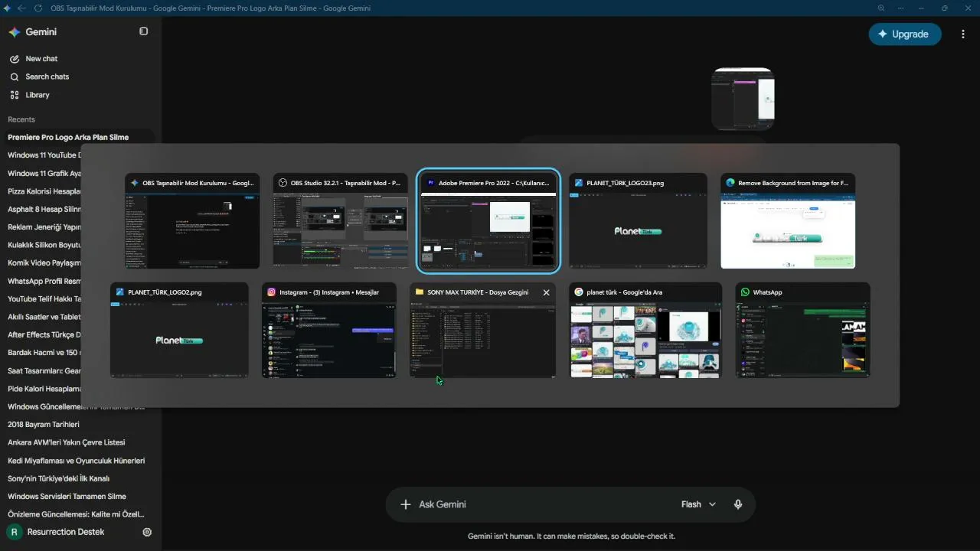Start a New chat in Gemini sidebar
Screen dimensions: 980x551
pos(41,59)
